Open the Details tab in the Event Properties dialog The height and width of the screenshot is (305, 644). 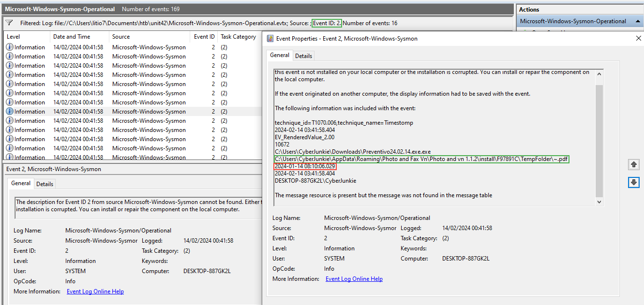(x=303, y=56)
